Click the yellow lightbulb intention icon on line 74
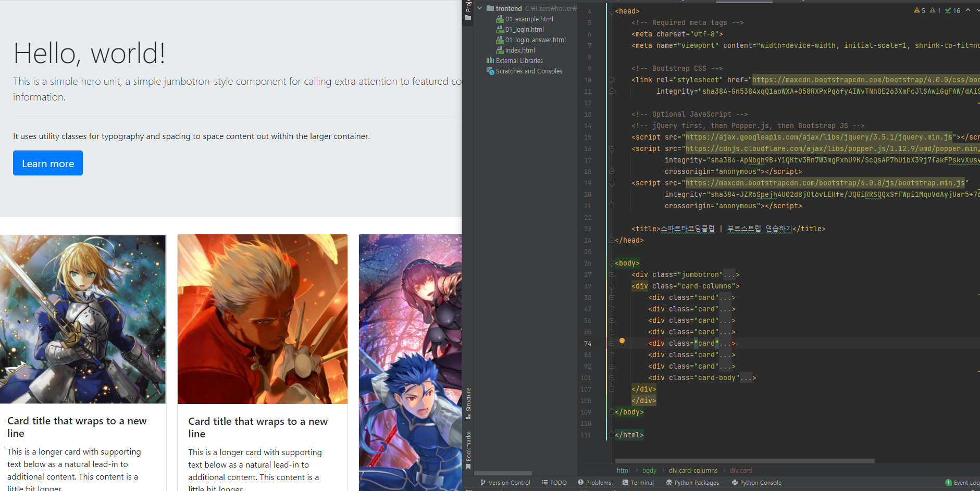Viewport: 980px width, 491px height. coord(622,342)
